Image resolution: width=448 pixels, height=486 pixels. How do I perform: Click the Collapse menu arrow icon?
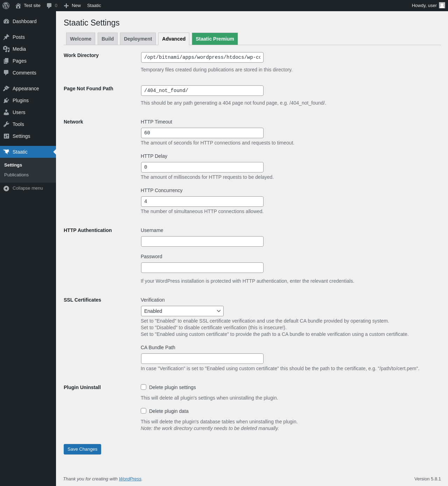[6, 188]
